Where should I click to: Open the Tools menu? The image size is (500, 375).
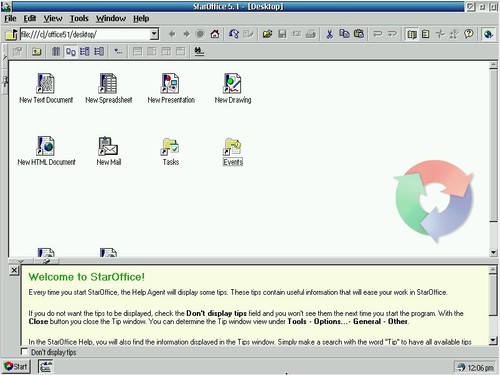79,18
